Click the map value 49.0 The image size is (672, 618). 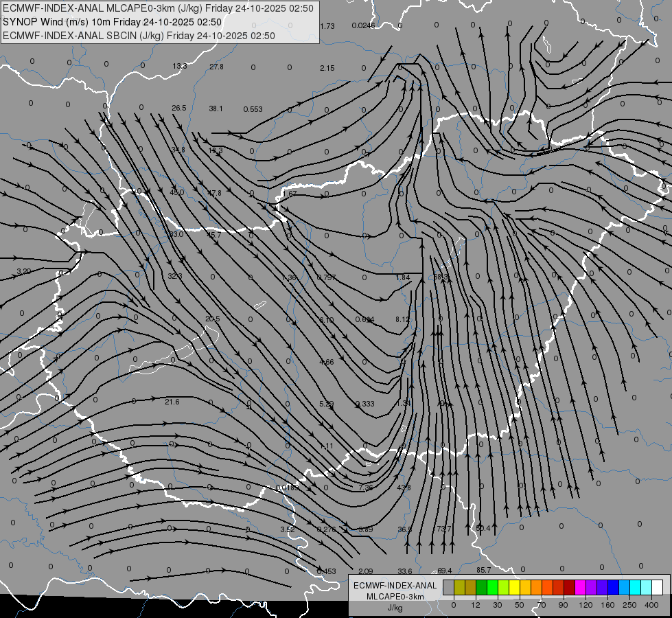tap(176, 192)
